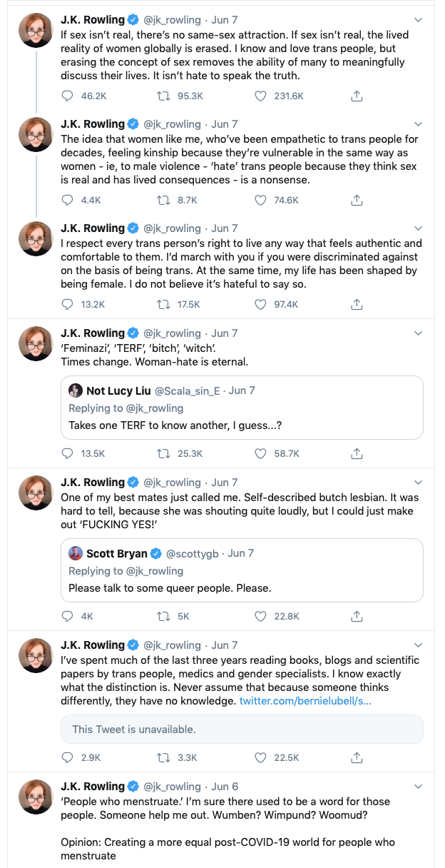445x868 pixels.
Task: Open the twitter.com/bernielubell link
Action: pyautogui.click(x=305, y=701)
